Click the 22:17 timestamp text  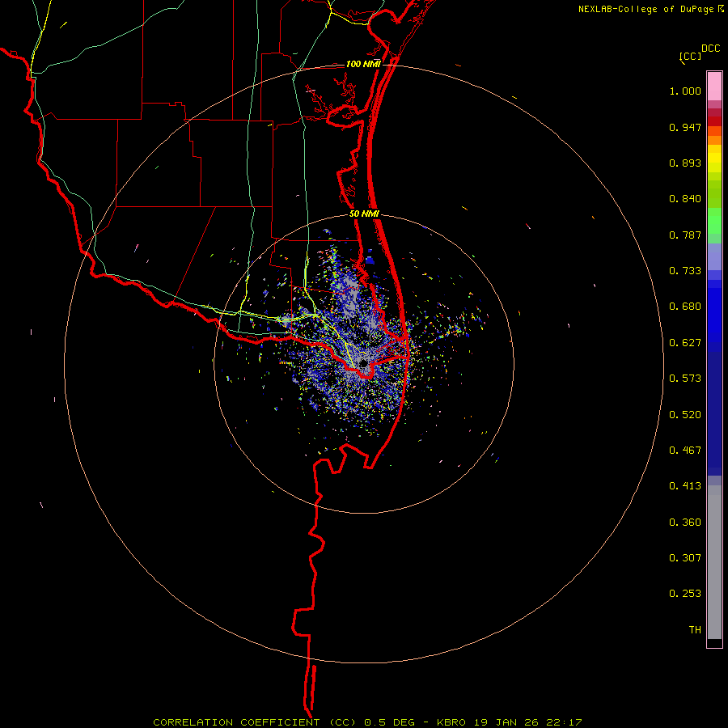click(x=563, y=722)
